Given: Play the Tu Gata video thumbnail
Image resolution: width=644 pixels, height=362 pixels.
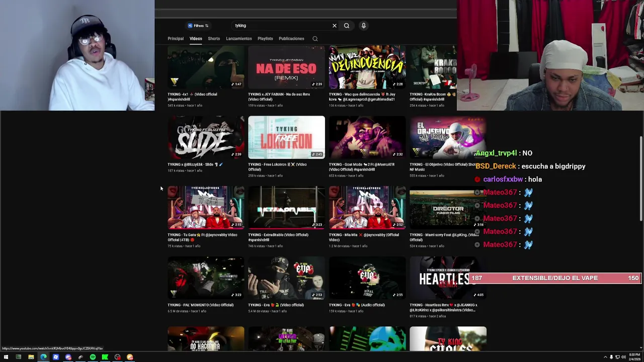Looking at the screenshot, I should pos(206,208).
